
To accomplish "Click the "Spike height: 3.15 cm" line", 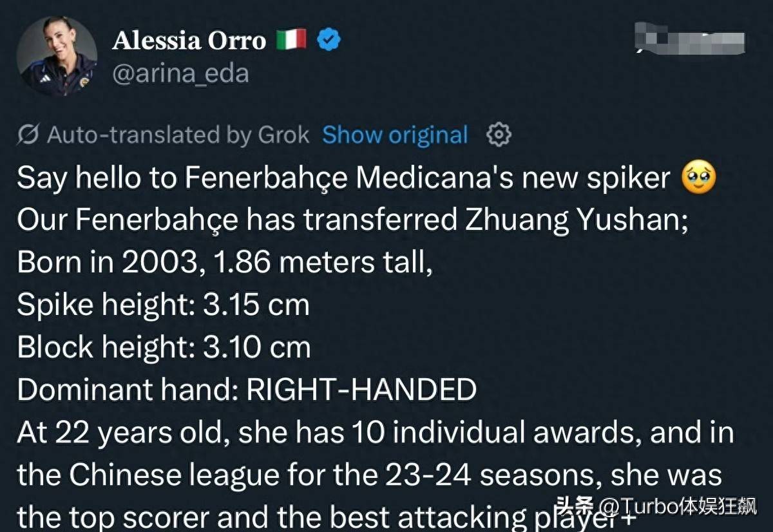I will tap(163, 305).
